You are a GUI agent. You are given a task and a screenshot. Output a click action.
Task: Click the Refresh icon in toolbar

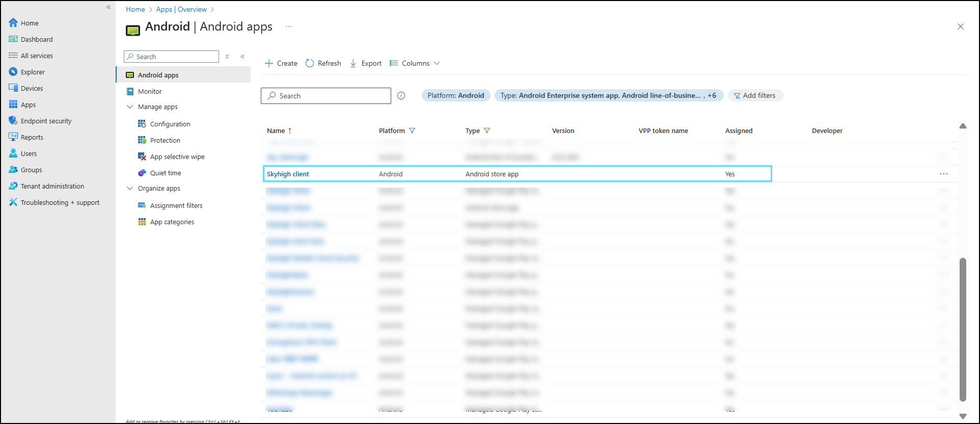click(x=310, y=63)
